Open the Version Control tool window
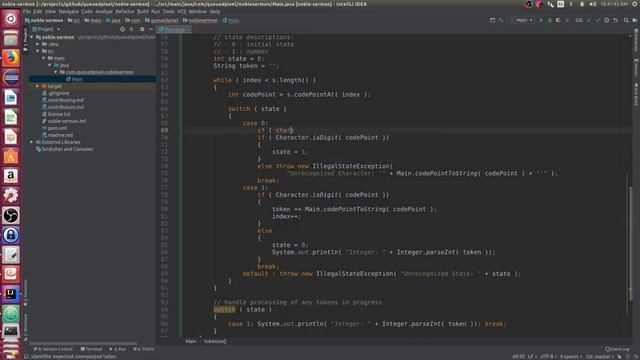The width and height of the screenshot is (640, 360). [x=53, y=349]
